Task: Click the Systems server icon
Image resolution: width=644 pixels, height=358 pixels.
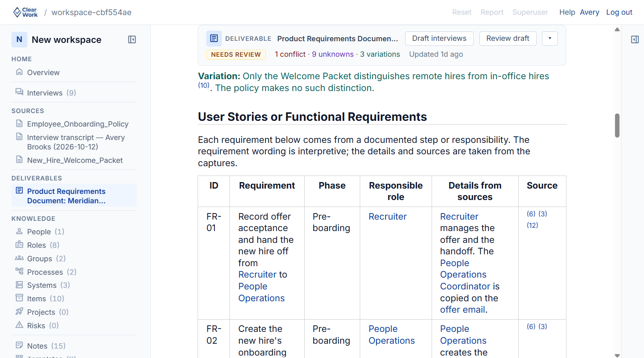Action: 19,285
